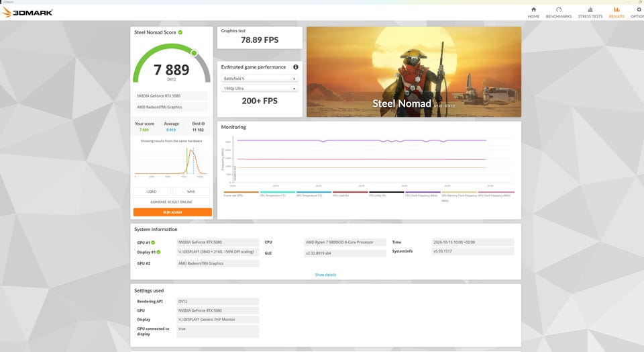Image resolution: width=644 pixels, height=352 pixels.
Task: Click green validation check beside Steel Nomad Score
Action: 180,32
